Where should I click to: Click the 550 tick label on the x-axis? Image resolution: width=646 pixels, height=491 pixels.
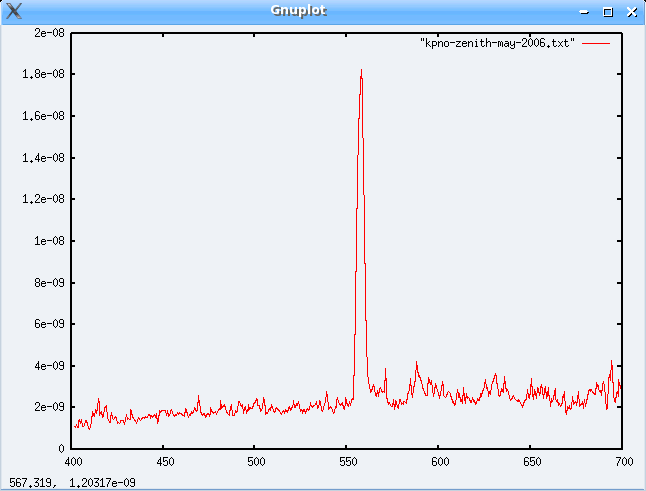point(348,462)
